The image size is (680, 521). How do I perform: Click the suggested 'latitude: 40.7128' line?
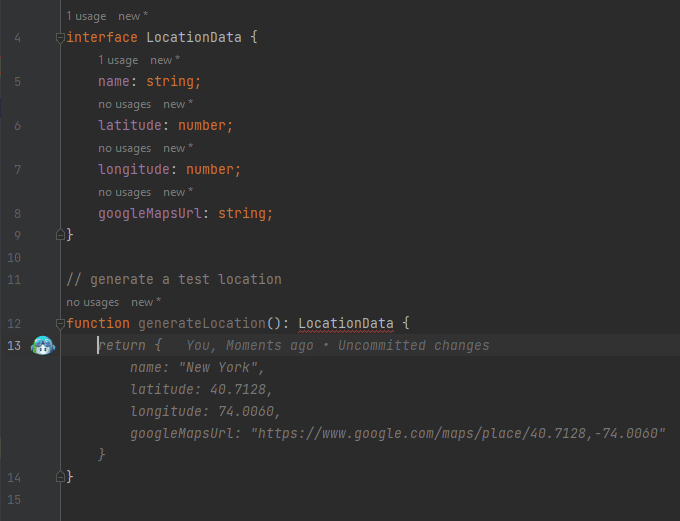201,390
